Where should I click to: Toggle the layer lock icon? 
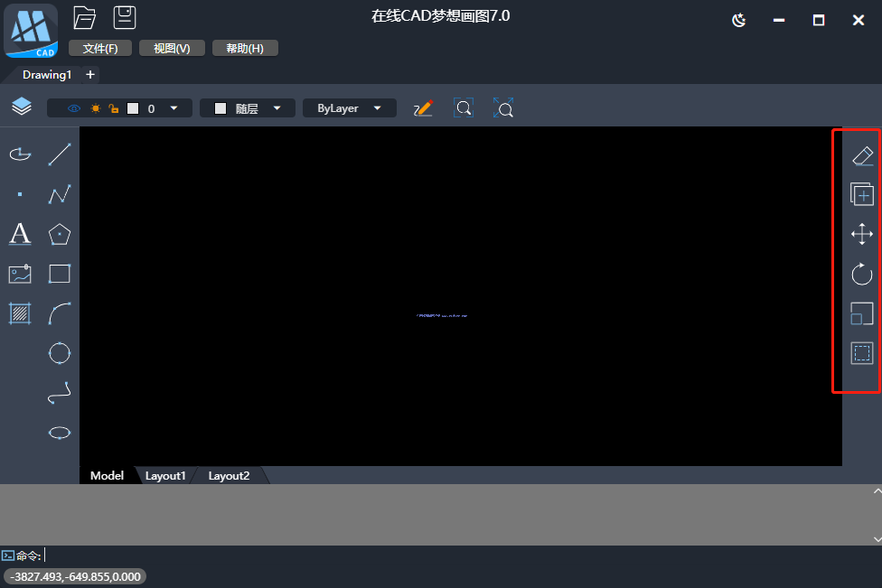point(114,108)
